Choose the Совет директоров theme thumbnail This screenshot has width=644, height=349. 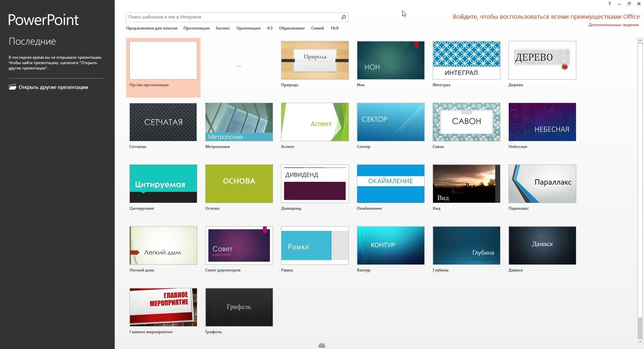pos(239,246)
